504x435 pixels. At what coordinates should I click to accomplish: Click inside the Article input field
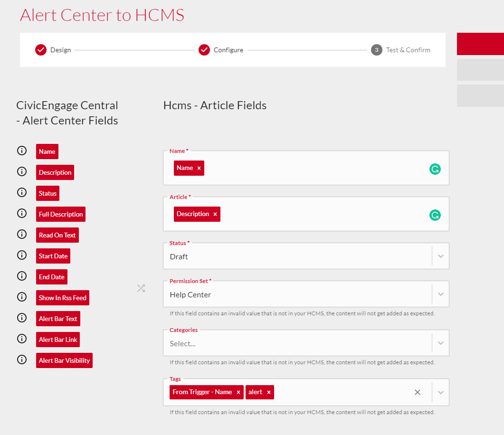point(306,214)
